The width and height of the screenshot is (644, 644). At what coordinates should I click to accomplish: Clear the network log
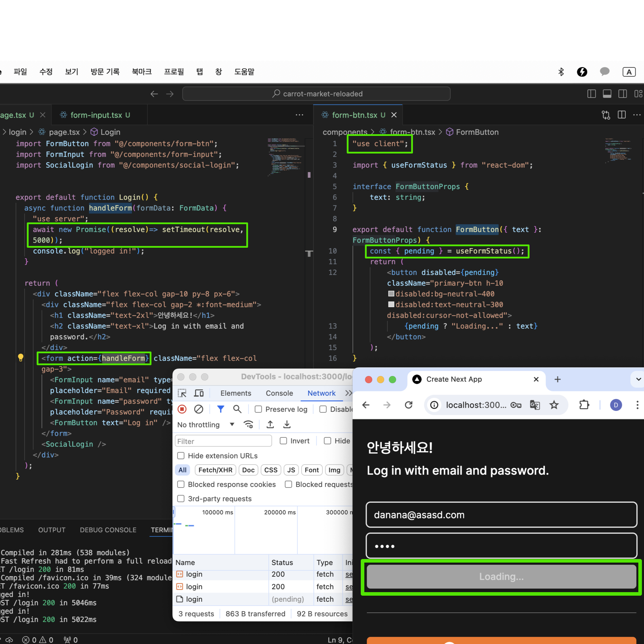(x=199, y=409)
